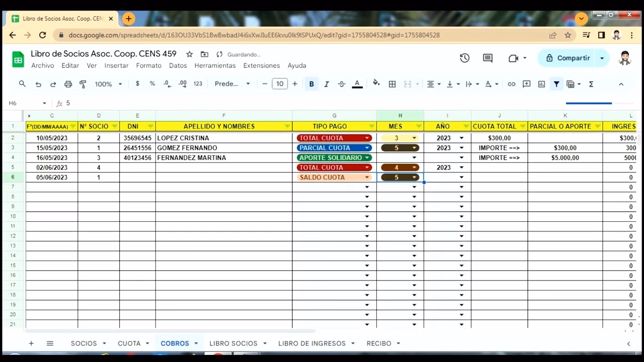
Task: Expand the zoom level 100% dropdown
Action: point(108,83)
